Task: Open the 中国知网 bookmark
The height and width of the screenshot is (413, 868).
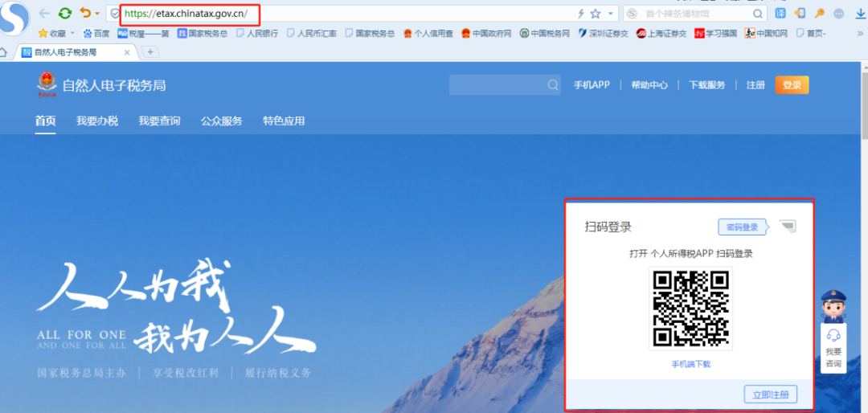Action: (766, 33)
